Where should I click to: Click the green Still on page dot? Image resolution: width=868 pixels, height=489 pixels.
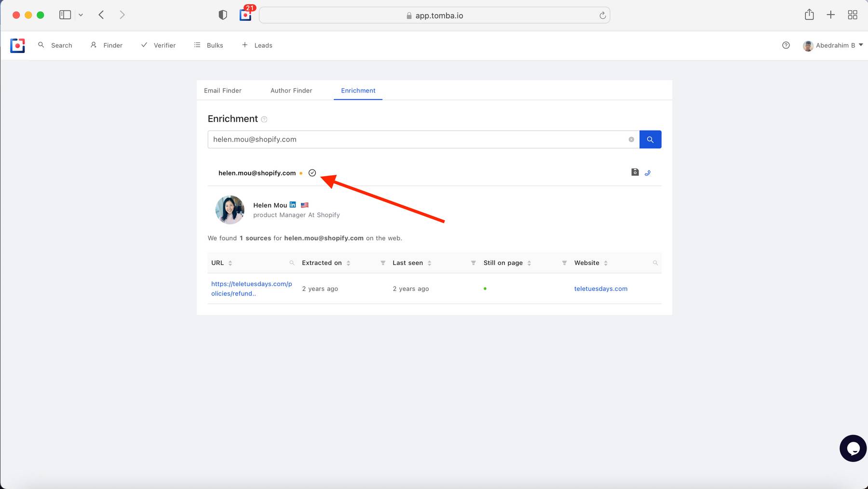tap(485, 289)
